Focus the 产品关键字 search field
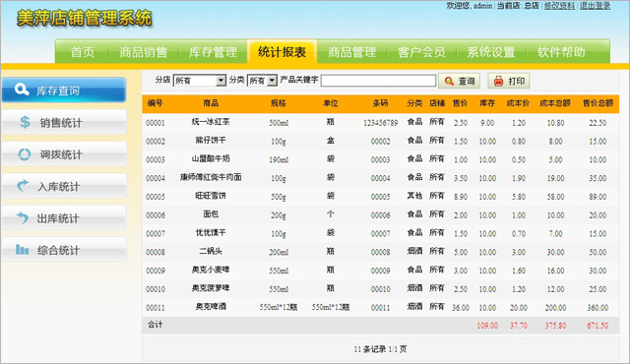This screenshot has width=630, height=364. 378,81
